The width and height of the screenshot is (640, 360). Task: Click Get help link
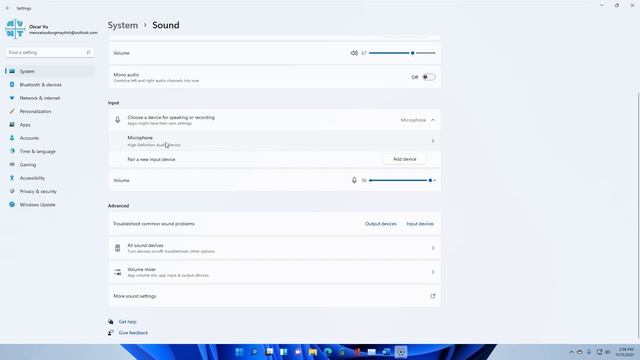pyautogui.click(x=127, y=322)
